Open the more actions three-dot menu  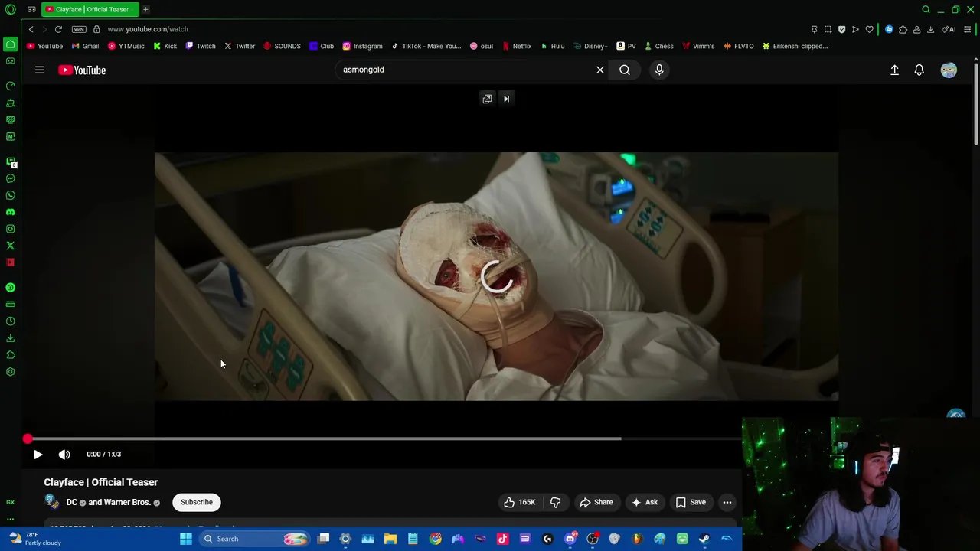pos(727,502)
